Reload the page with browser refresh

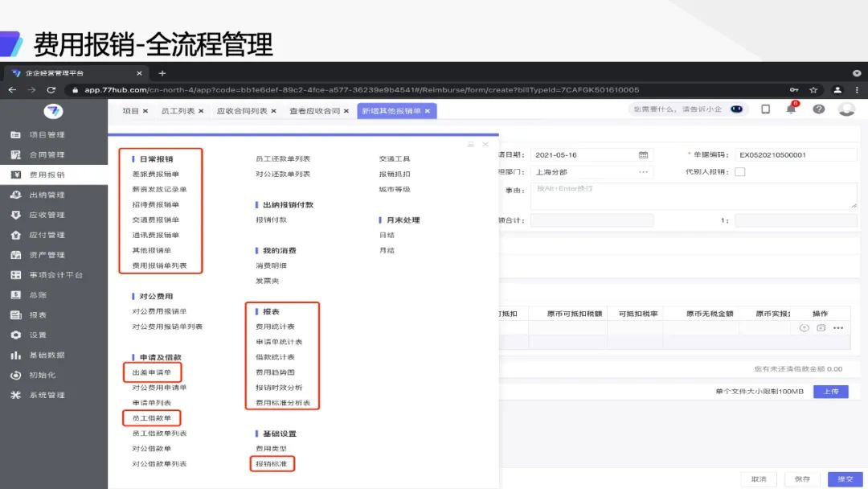coord(51,90)
